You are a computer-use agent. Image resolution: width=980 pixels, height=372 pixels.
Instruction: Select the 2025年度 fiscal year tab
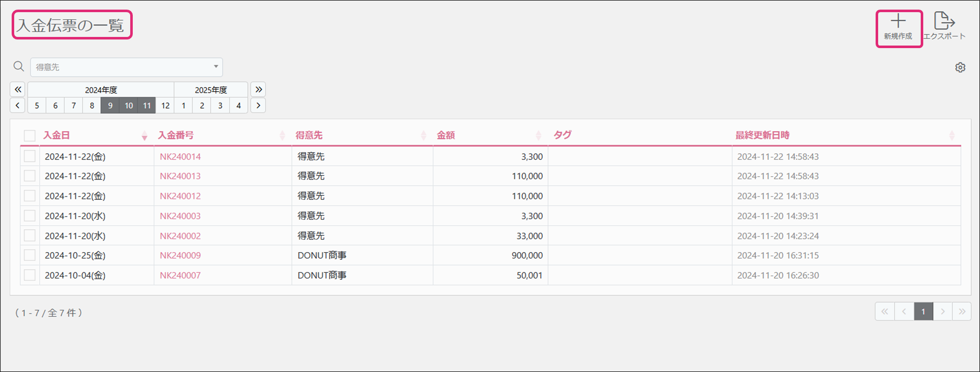pyautogui.click(x=211, y=90)
